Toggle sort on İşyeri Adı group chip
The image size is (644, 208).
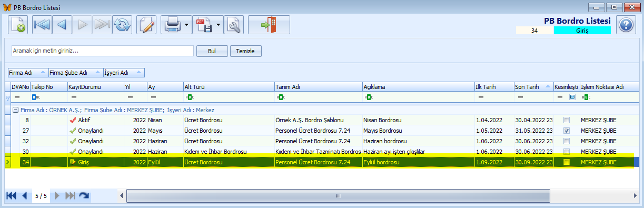point(123,73)
